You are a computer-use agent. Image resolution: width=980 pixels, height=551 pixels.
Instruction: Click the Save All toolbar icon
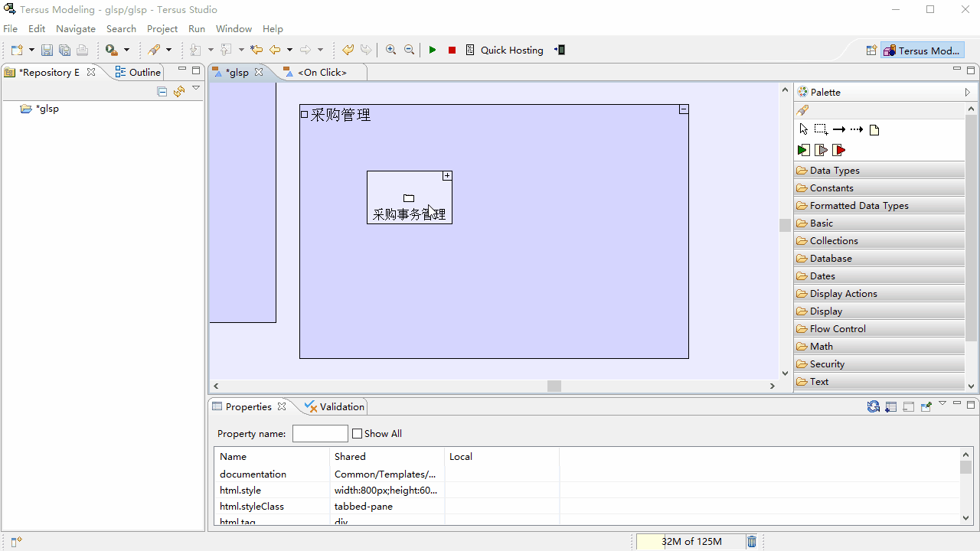coord(64,50)
